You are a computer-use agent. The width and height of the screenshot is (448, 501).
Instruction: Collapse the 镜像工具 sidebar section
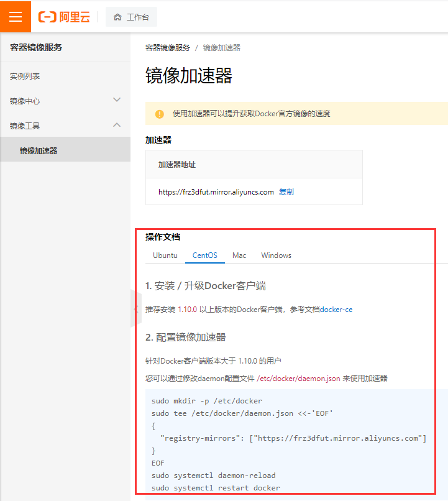pyautogui.click(x=65, y=126)
